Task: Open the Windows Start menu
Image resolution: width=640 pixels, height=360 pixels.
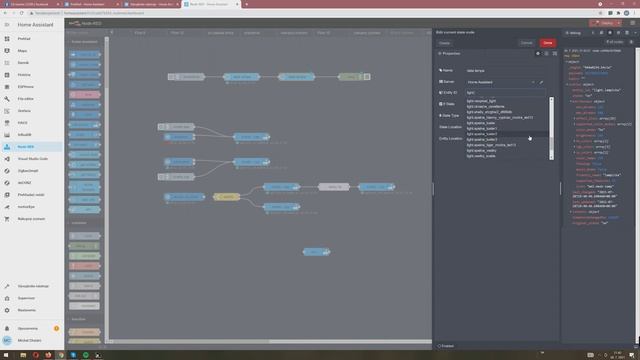Action: point(6,355)
